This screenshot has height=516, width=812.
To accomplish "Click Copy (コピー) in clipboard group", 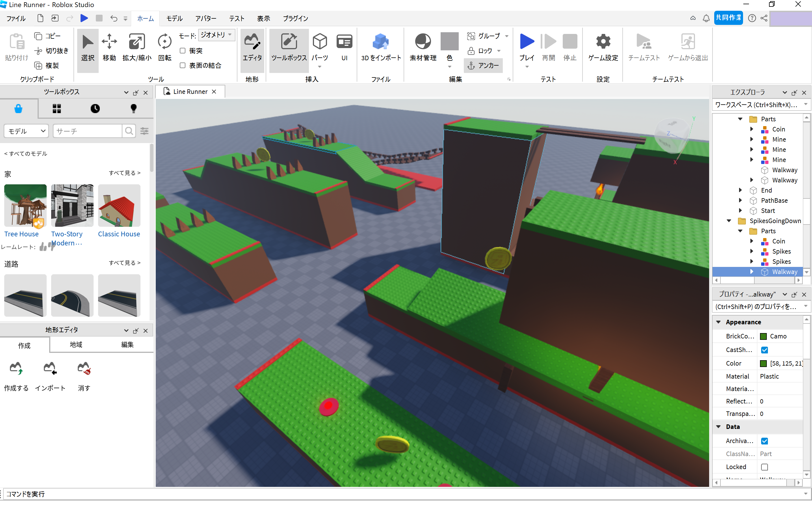I will tap(47, 36).
